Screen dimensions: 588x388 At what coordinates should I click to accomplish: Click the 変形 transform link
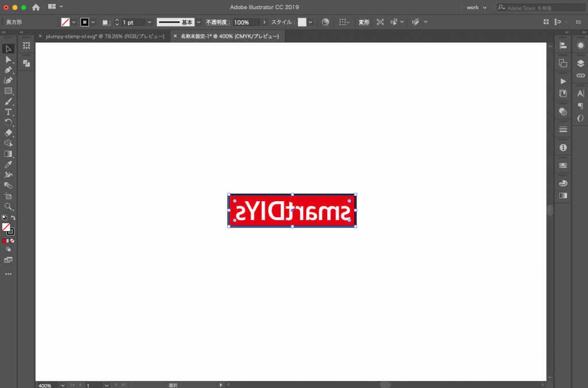(x=363, y=22)
